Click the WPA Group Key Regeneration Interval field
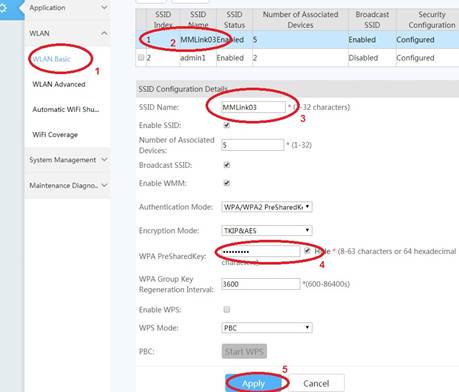 (261, 284)
